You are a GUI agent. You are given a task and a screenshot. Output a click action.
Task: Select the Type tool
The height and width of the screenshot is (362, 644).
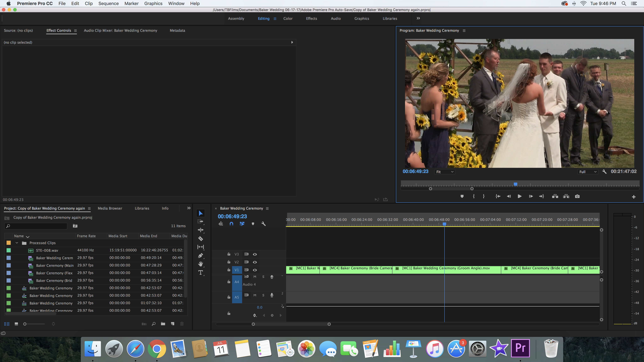click(x=200, y=273)
